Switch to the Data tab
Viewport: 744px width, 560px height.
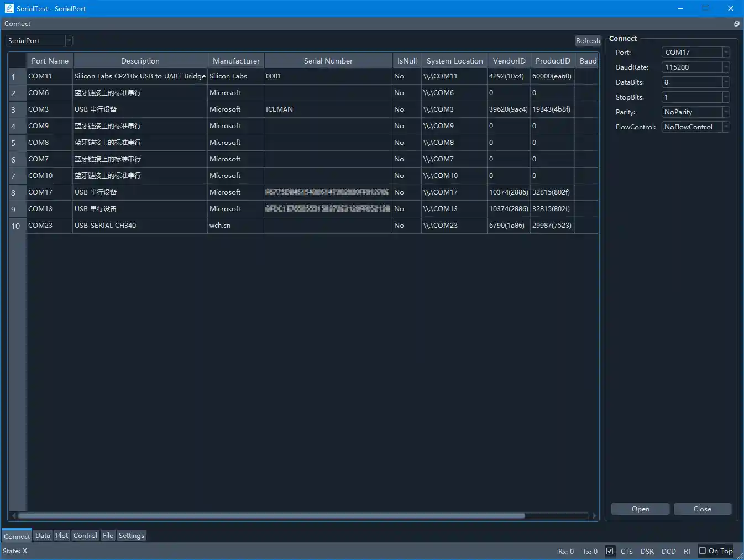click(x=43, y=535)
